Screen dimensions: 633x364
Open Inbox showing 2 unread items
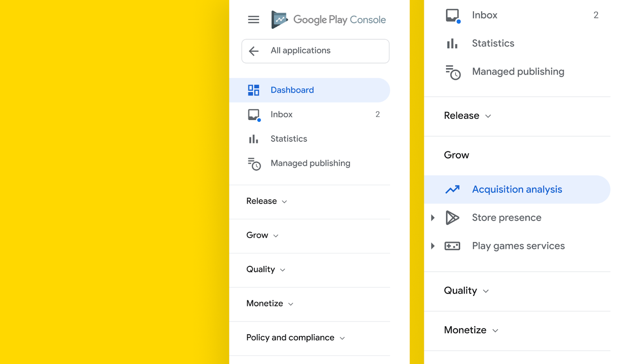(281, 114)
